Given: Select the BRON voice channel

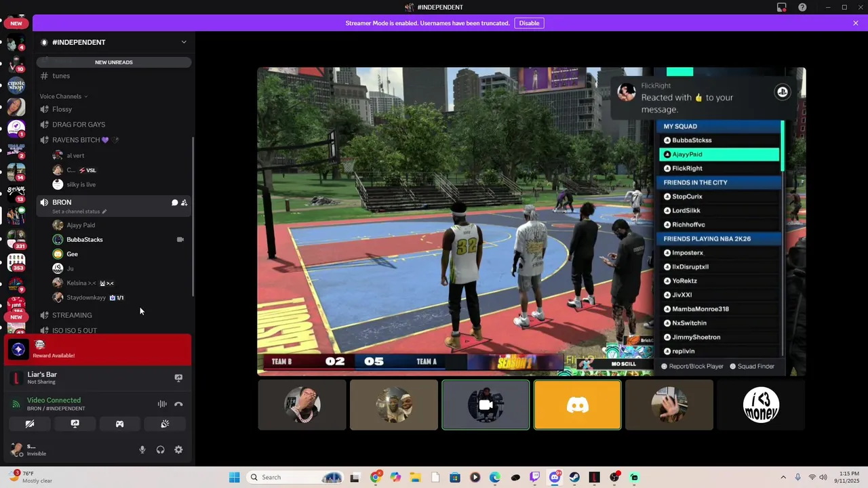Looking at the screenshot, I should pos(62,202).
